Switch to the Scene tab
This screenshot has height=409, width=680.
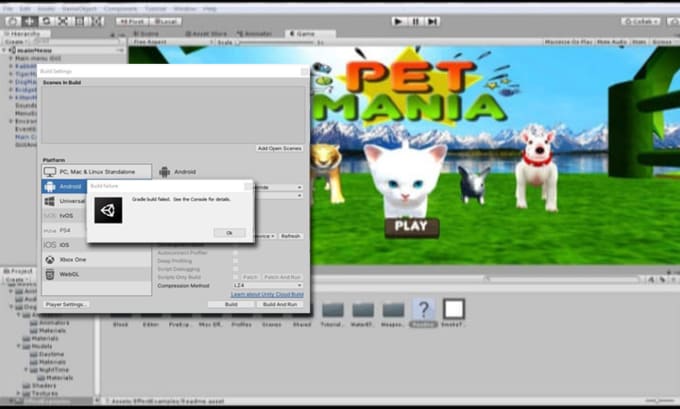(147, 33)
